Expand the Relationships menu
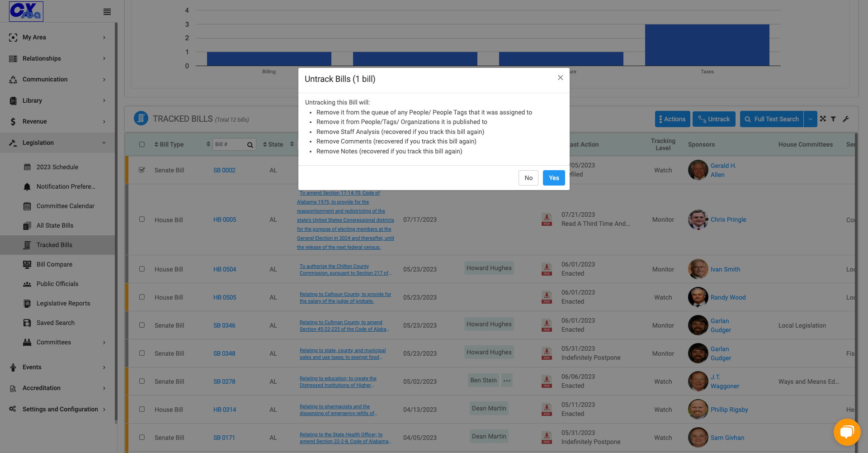 point(57,58)
